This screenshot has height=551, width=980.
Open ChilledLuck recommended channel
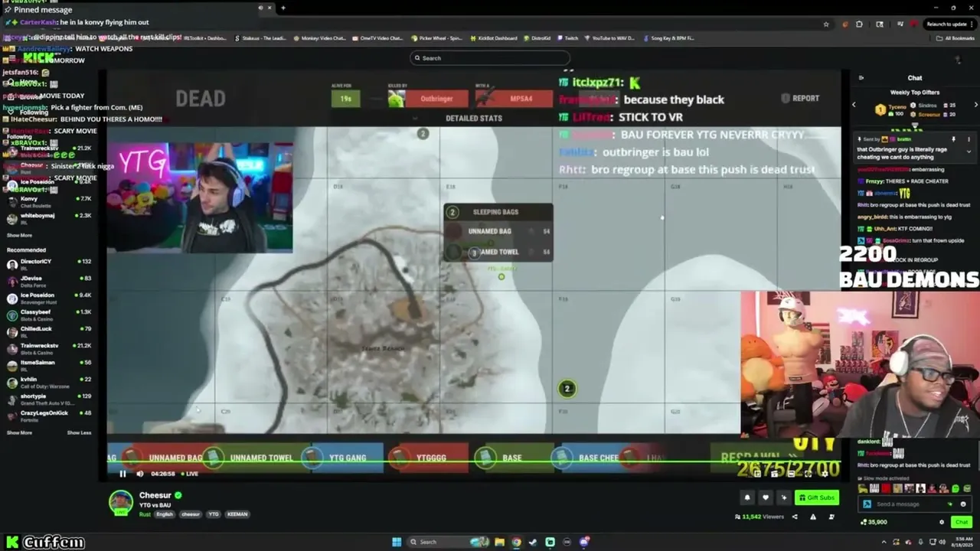point(49,332)
